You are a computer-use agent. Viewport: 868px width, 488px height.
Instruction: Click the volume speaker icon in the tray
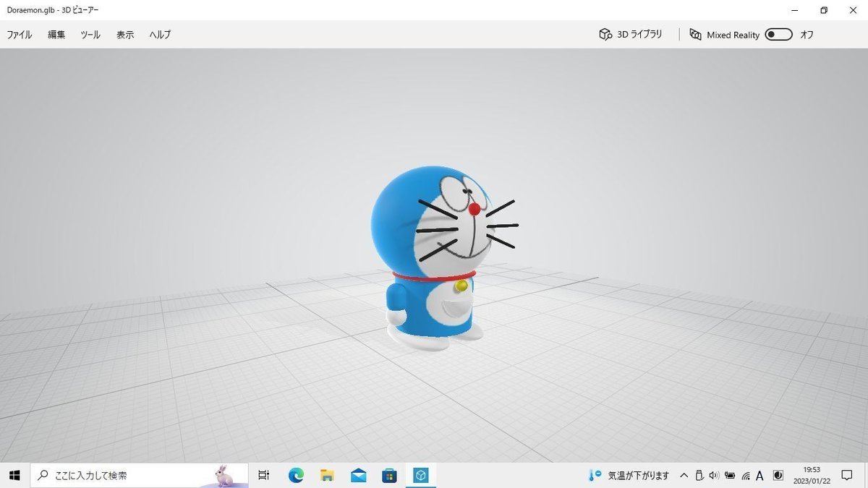714,475
